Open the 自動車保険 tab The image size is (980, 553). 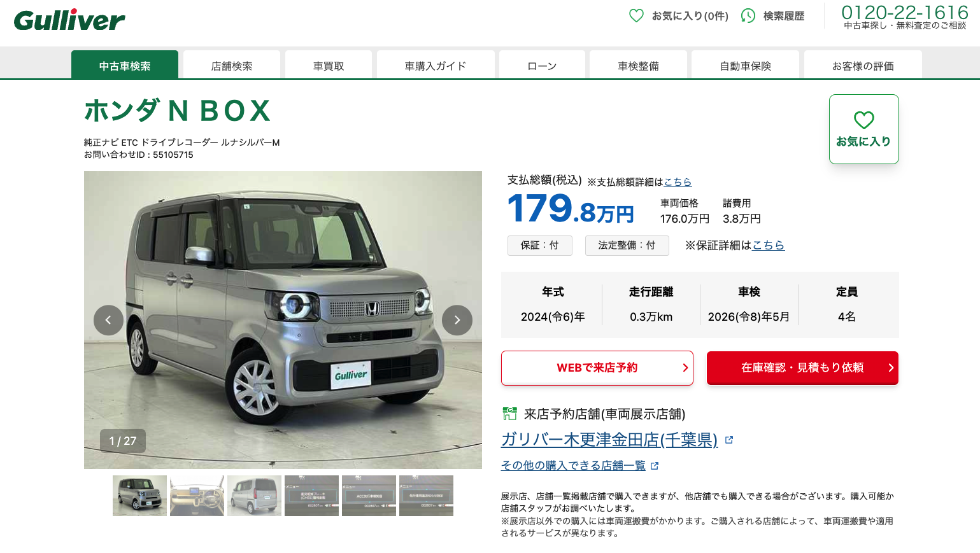[x=745, y=66]
